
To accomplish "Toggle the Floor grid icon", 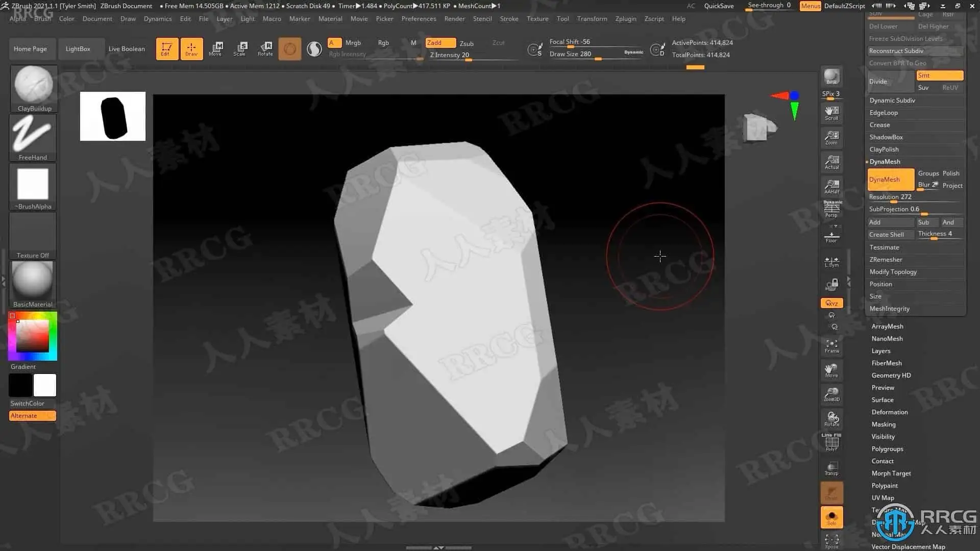I will pos(831,237).
